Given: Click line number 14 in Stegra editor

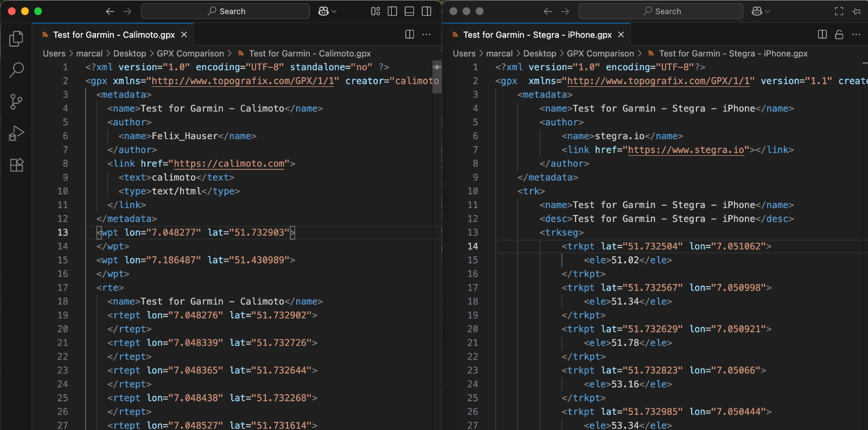Looking at the screenshot, I should pos(473,246).
